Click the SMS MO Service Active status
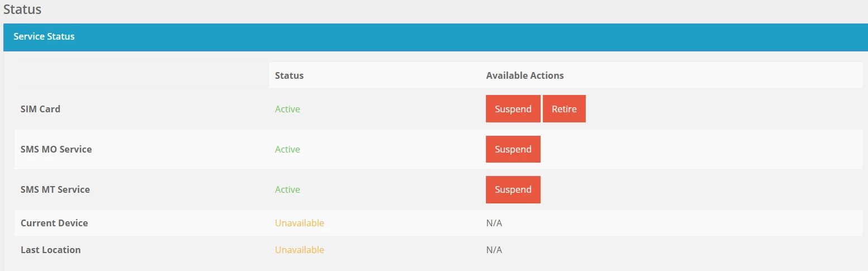The width and height of the screenshot is (868, 271). point(287,149)
